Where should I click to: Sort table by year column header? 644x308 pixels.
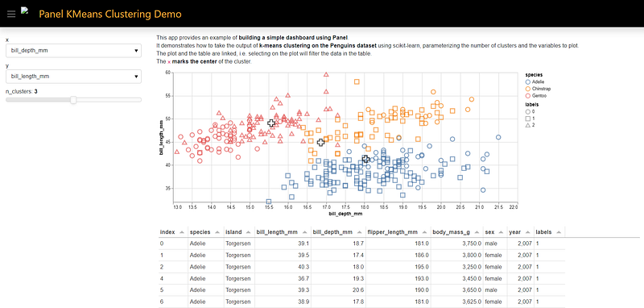(x=521, y=232)
